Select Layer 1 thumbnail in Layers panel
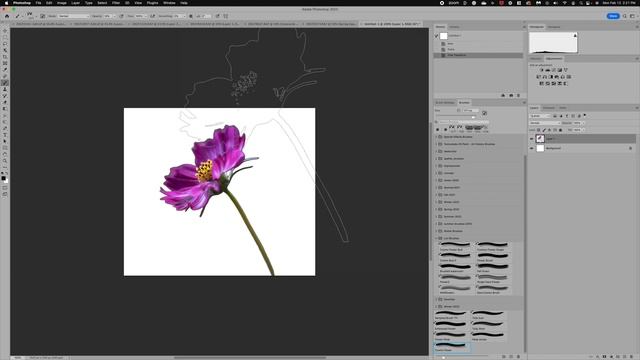 [540, 139]
